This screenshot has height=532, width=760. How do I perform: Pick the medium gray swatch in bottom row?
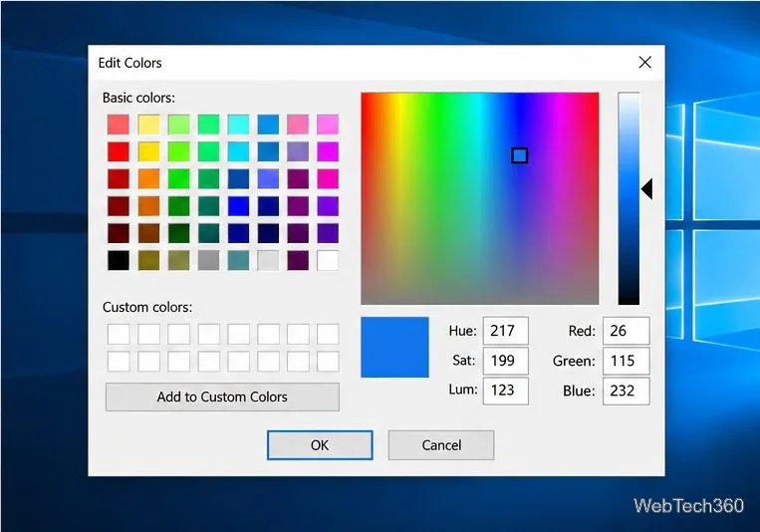coord(208,260)
